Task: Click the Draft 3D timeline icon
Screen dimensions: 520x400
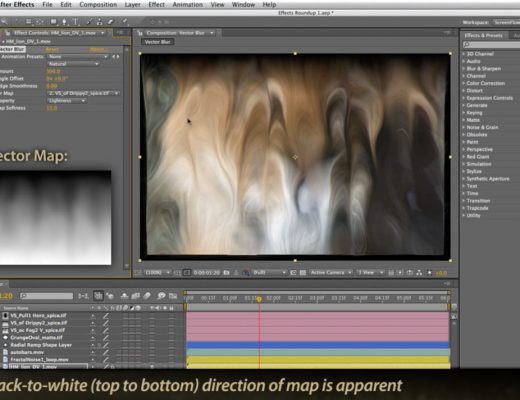Action: (110, 296)
